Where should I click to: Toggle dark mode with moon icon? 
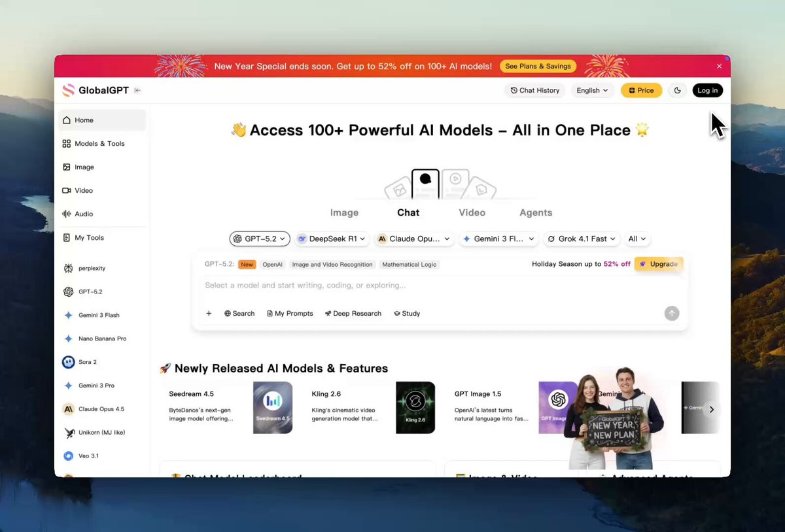coord(677,91)
